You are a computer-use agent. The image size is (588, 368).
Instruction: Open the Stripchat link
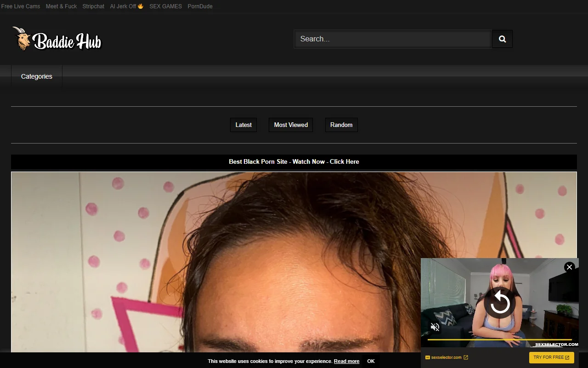point(93,6)
